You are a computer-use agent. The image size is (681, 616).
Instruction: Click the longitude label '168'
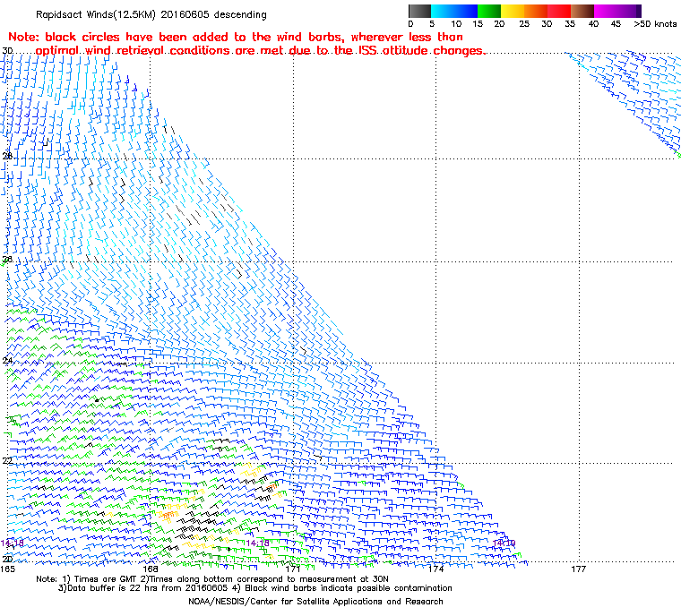[151, 569]
